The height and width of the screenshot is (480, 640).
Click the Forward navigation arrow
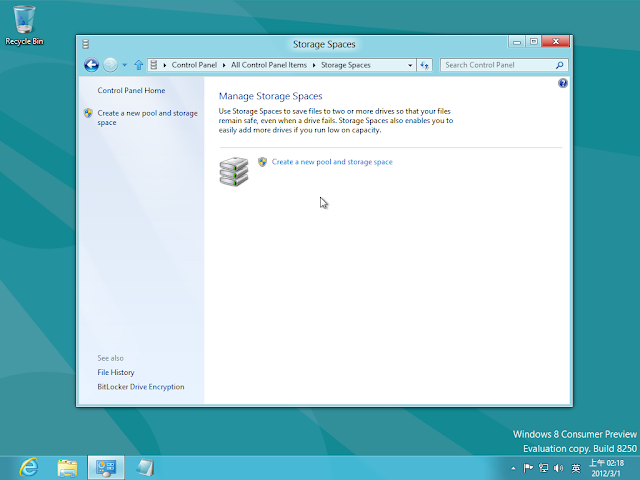[x=110, y=65]
